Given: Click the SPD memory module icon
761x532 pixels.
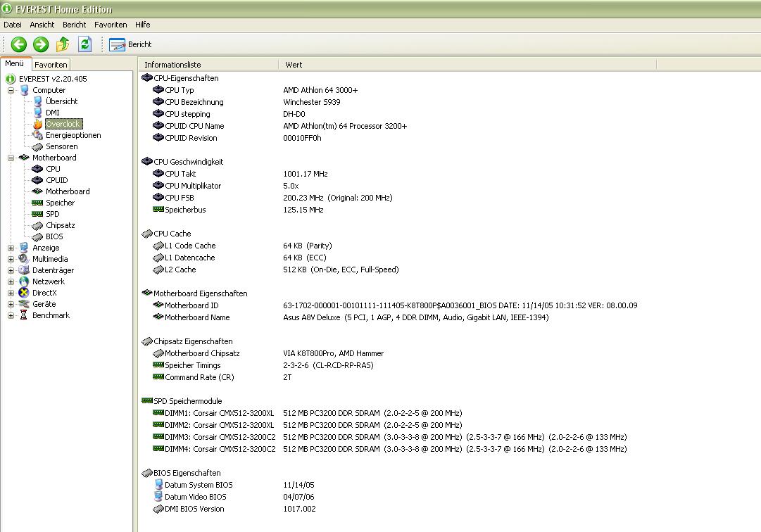Looking at the screenshot, I should click(37, 214).
